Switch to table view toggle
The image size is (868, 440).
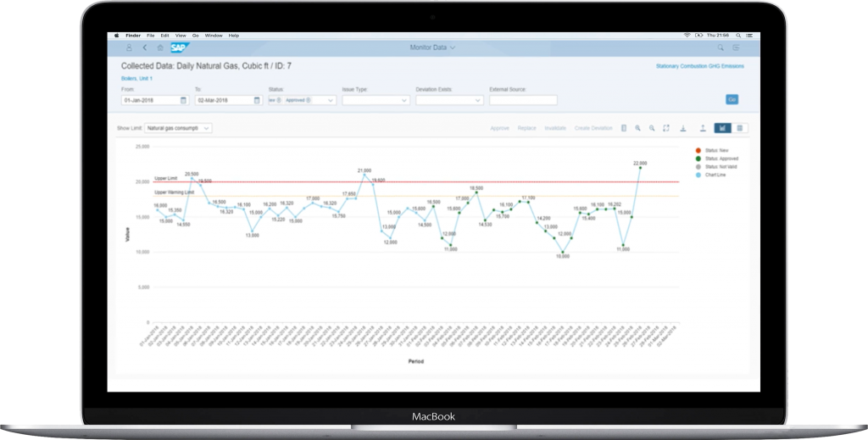coord(740,128)
